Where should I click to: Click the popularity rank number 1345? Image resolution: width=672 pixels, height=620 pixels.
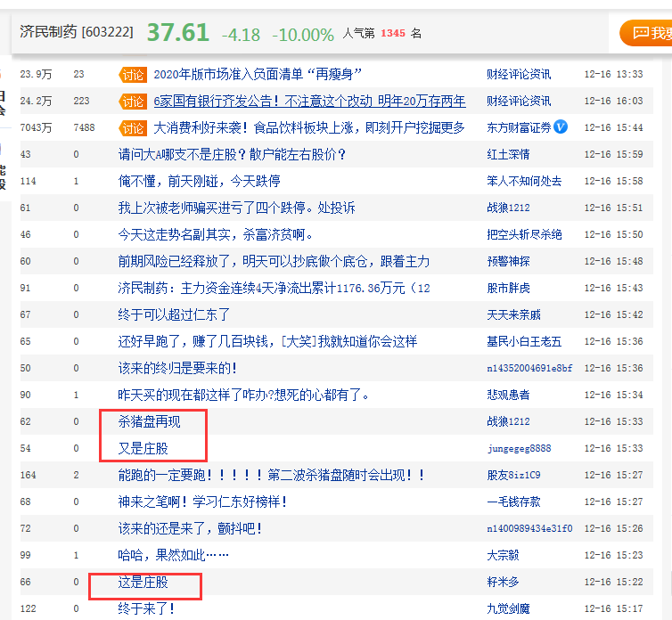click(x=393, y=33)
